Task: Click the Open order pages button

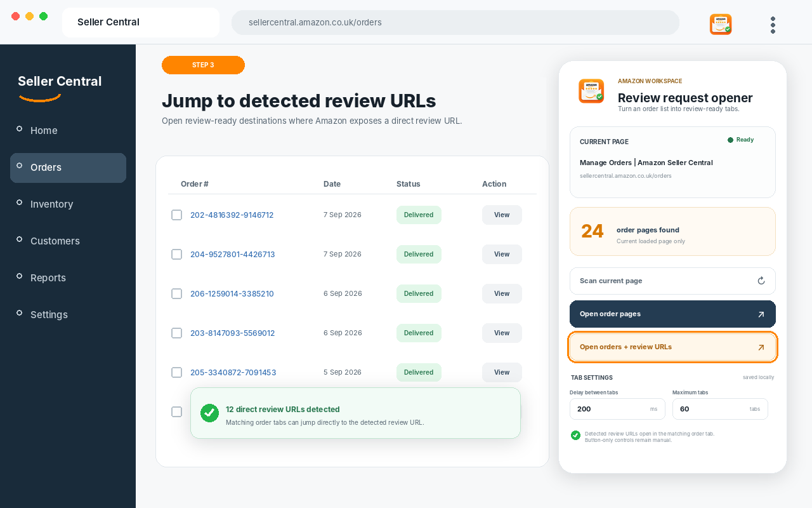Action: pyautogui.click(x=672, y=314)
